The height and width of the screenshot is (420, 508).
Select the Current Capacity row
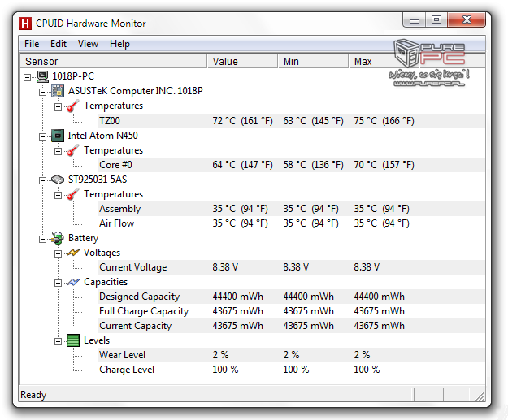[x=291, y=326]
